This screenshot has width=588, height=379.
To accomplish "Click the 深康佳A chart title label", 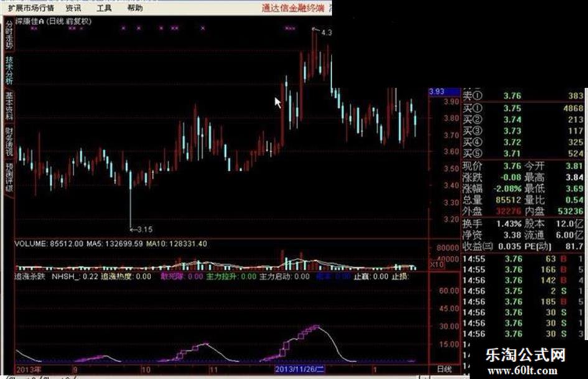I will pyautogui.click(x=54, y=21).
